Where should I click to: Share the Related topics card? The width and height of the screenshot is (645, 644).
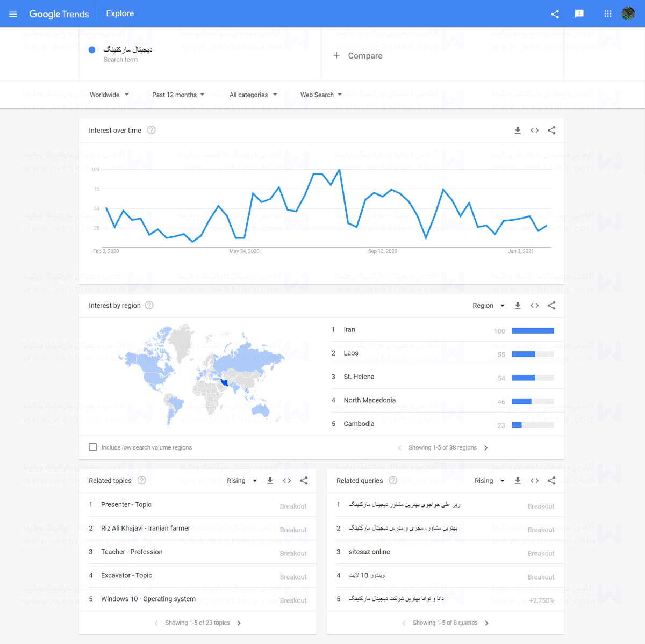coord(304,481)
